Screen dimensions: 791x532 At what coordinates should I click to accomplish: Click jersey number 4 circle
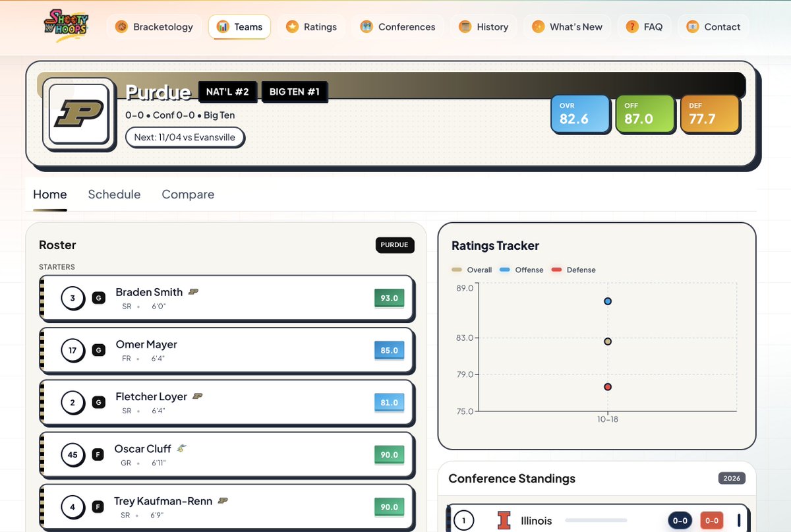(x=73, y=507)
